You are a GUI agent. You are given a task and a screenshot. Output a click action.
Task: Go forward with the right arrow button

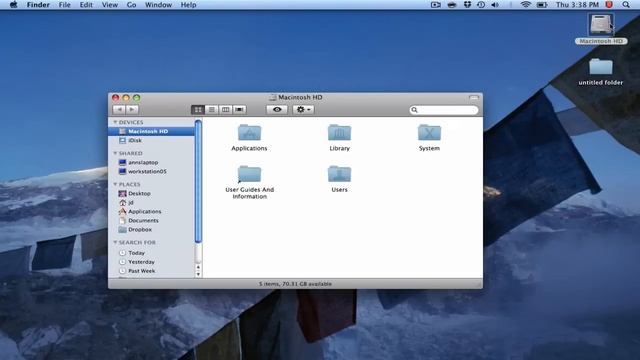(132, 109)
